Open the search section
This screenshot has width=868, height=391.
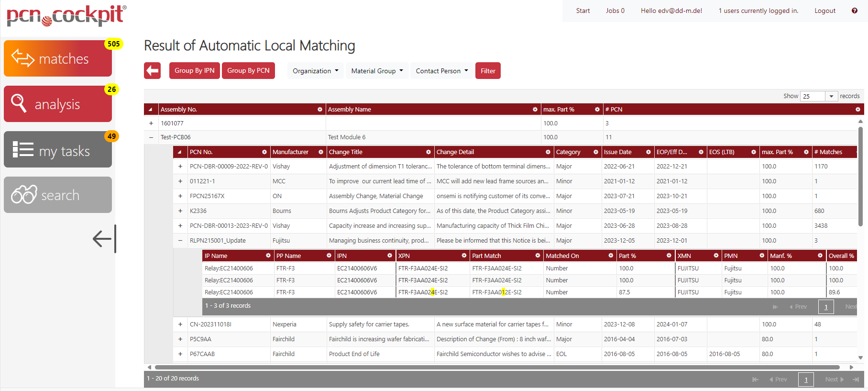coord(58,195)
